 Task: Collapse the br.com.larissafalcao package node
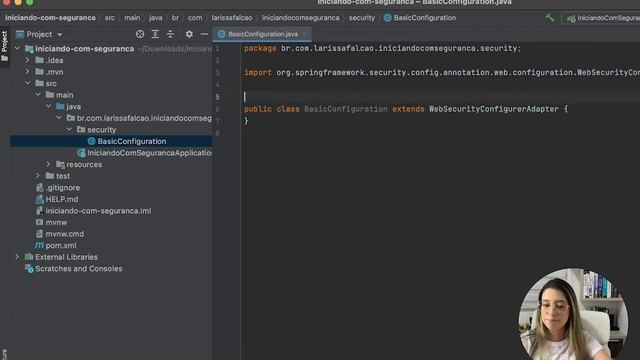pyautogui.click(x=59, y=118)
